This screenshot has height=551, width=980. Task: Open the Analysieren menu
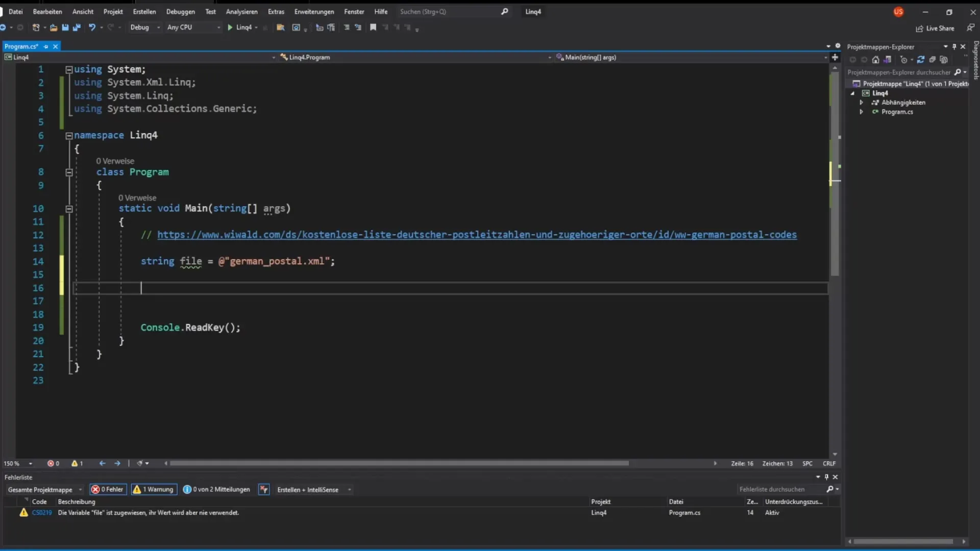click(241, 12)
